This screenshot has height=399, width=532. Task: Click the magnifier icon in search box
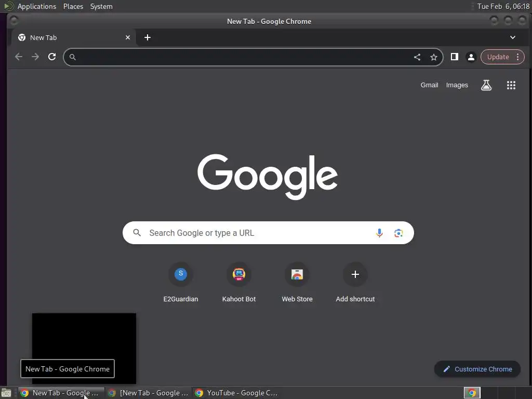point(137,233)
